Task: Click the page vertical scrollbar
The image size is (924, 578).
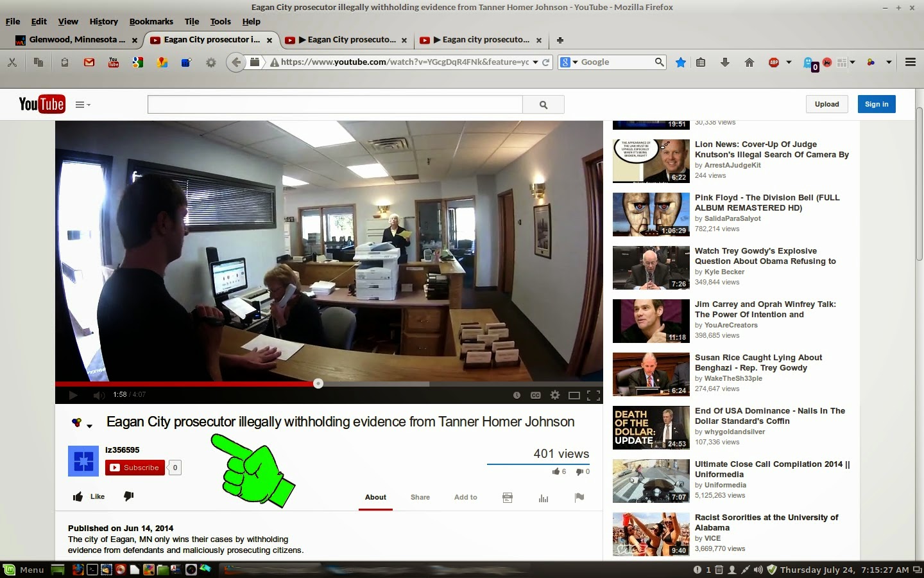Action: 920,184
